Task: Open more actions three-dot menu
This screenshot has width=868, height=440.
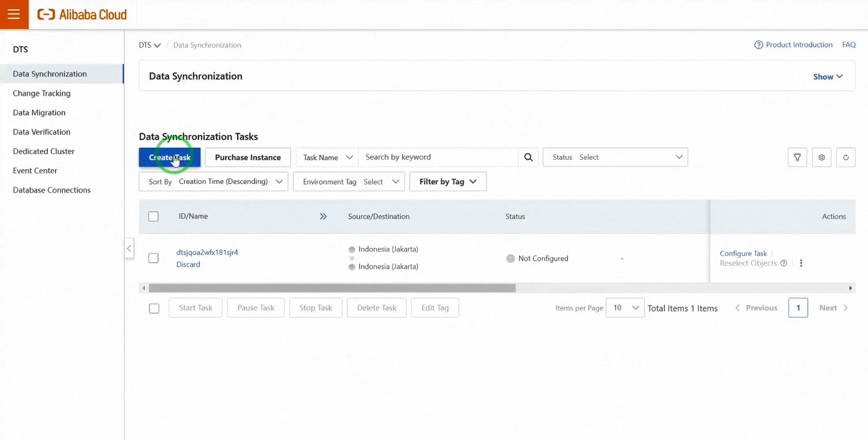Action: pyautogui.click(x=801, y=263)
